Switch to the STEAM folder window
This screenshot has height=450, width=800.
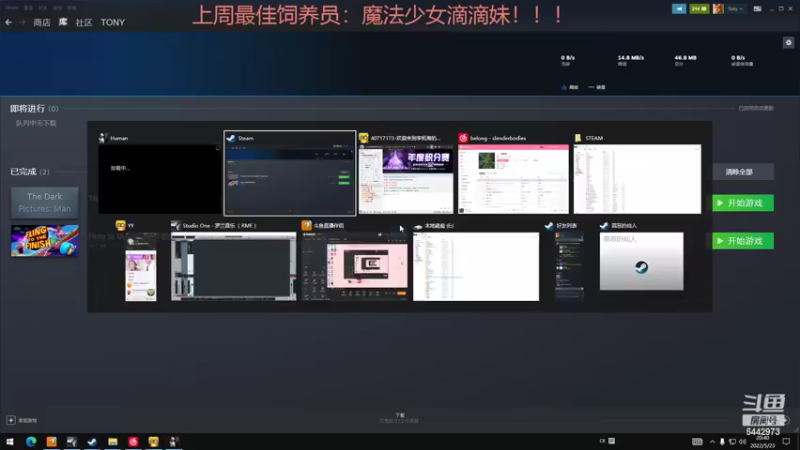[x=637, y=179]
